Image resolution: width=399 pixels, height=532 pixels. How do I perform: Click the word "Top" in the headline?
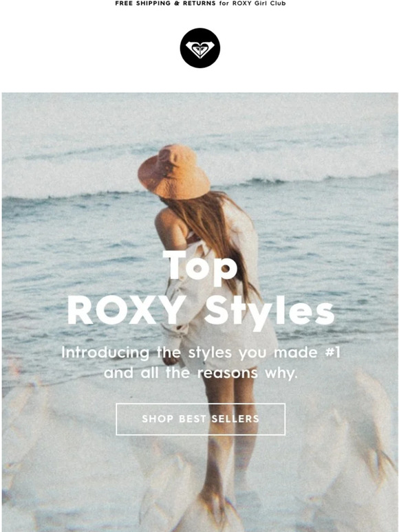[199, 269]
